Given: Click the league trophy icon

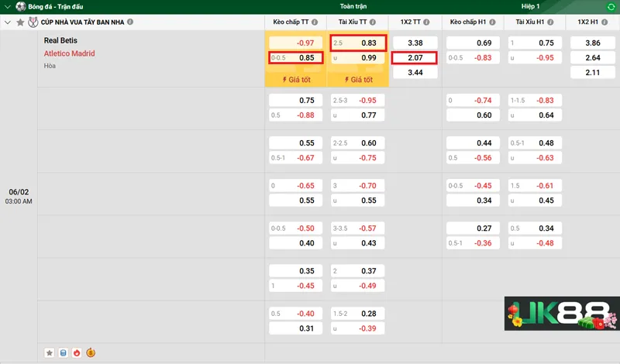Looking at the screenshot, I should tap(33, 22).
